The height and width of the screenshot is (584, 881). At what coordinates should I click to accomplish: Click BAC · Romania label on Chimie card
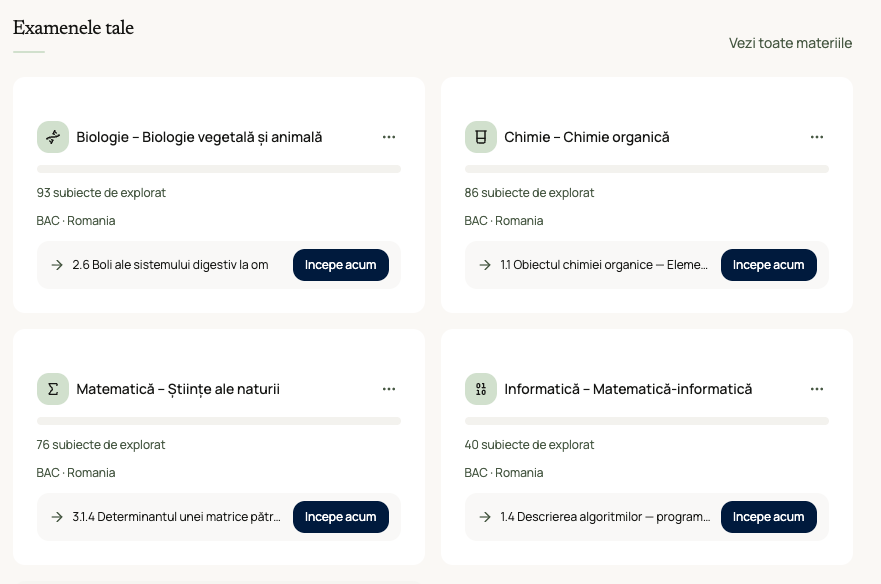click(504, 221)
